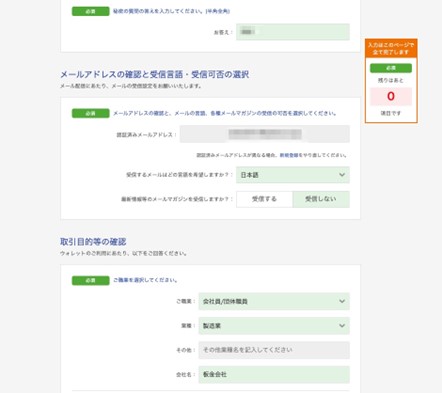This screenshot has height=393, width=442.
Task: Open the industry dropdown showing 製造業
Action: (274, 326)
